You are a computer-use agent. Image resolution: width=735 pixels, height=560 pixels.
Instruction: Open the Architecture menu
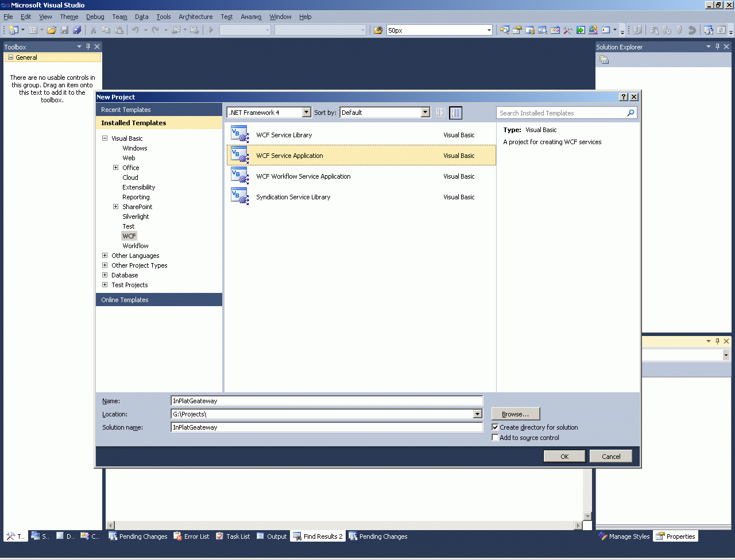click(196, 17)
